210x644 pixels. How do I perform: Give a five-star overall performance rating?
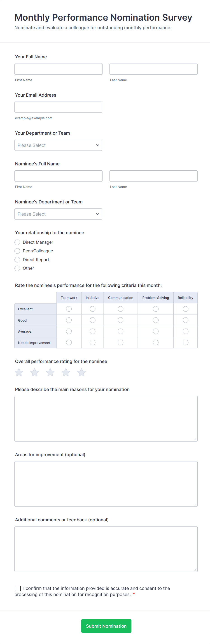81,372
